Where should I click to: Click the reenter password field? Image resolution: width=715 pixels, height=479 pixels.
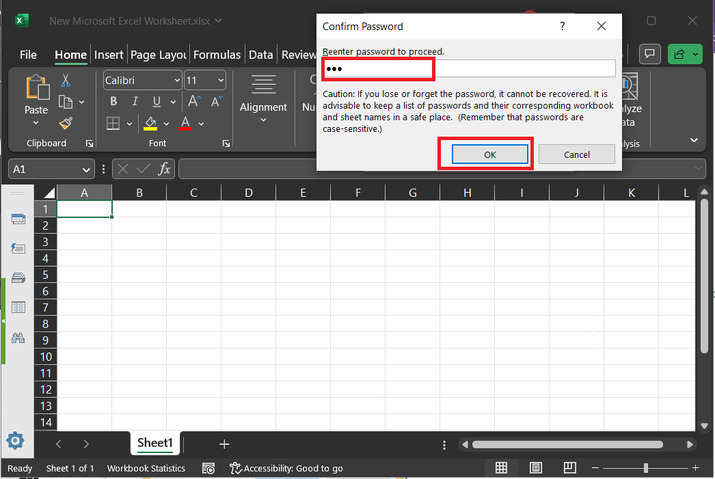pyautogui.click(x=469, y=69)
